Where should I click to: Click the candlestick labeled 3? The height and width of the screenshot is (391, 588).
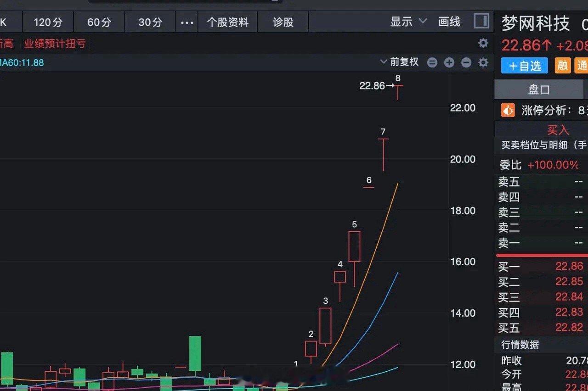tap(325, 326)
